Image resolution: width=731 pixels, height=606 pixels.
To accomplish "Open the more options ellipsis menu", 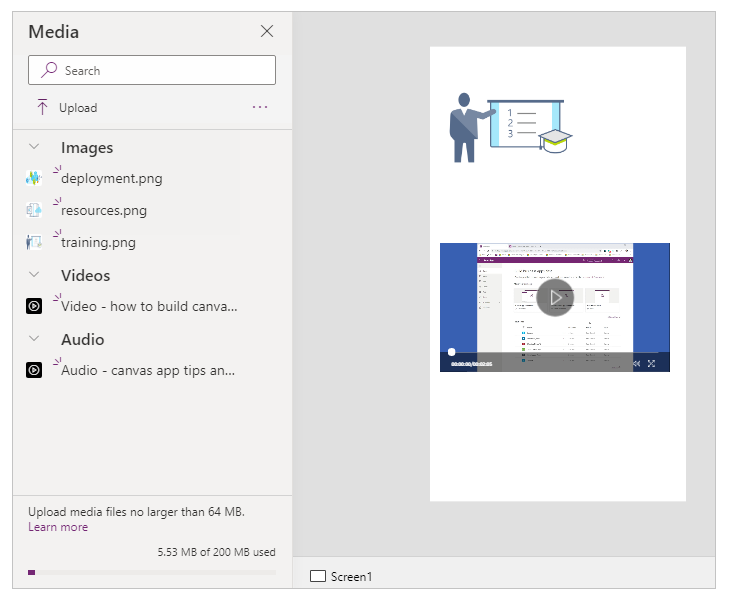I will 260,107.
